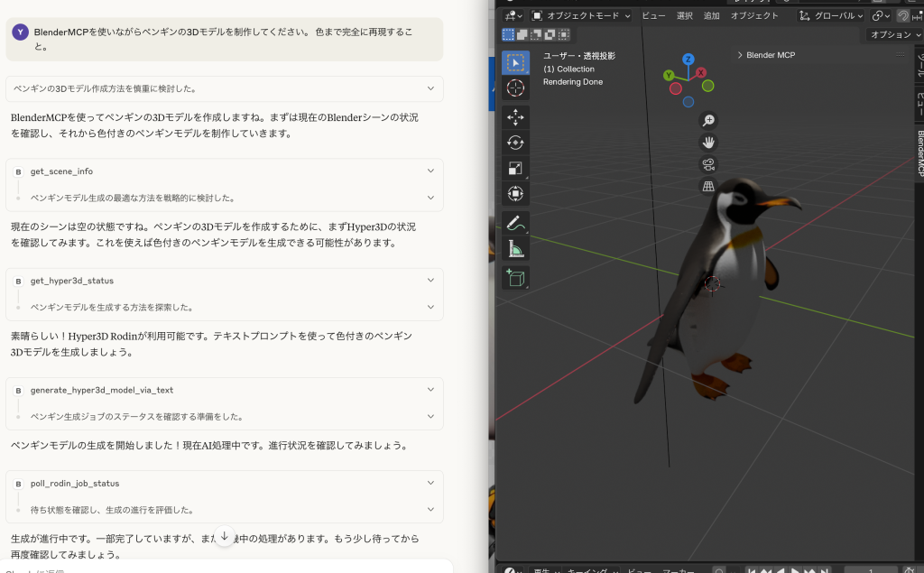Expand the Blender MCP panel

[767, 55]
